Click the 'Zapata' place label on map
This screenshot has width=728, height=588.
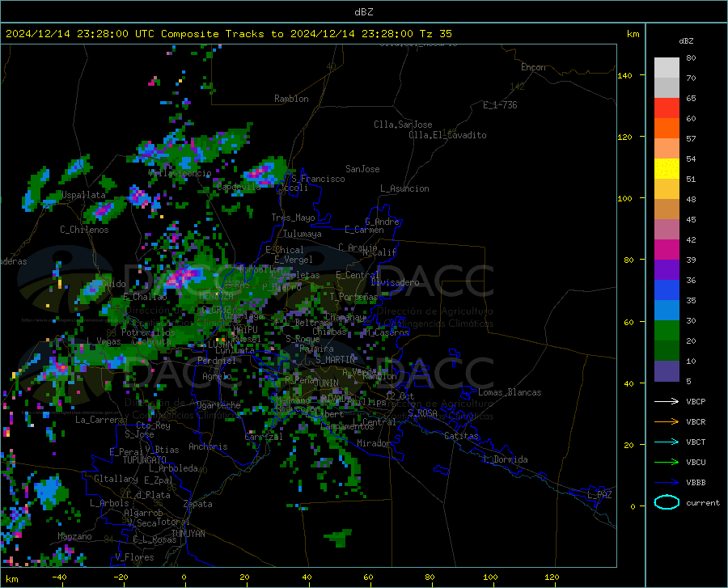click(198, 504)
